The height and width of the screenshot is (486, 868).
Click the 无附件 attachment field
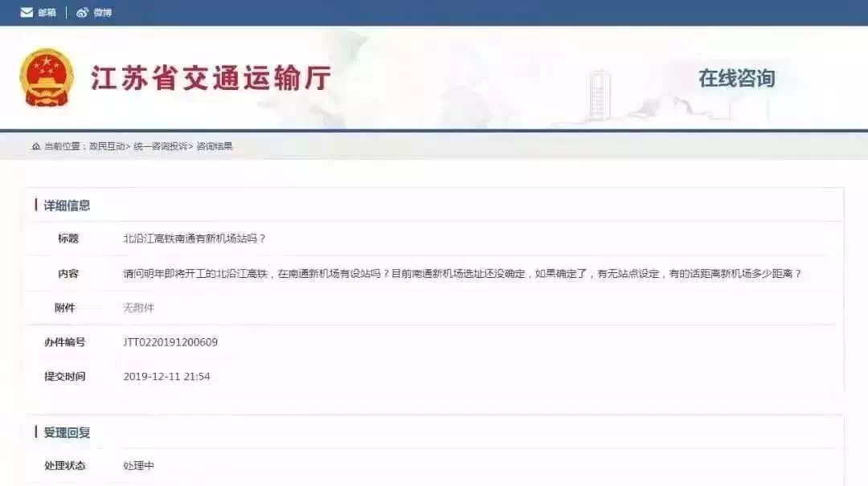138,308
